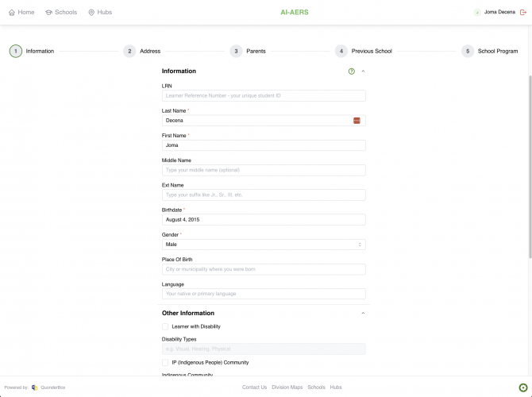The height and width of the screenshot is (397, 532).
Task: Click the green circular icon in footer corner
Action: click(522, 387)
